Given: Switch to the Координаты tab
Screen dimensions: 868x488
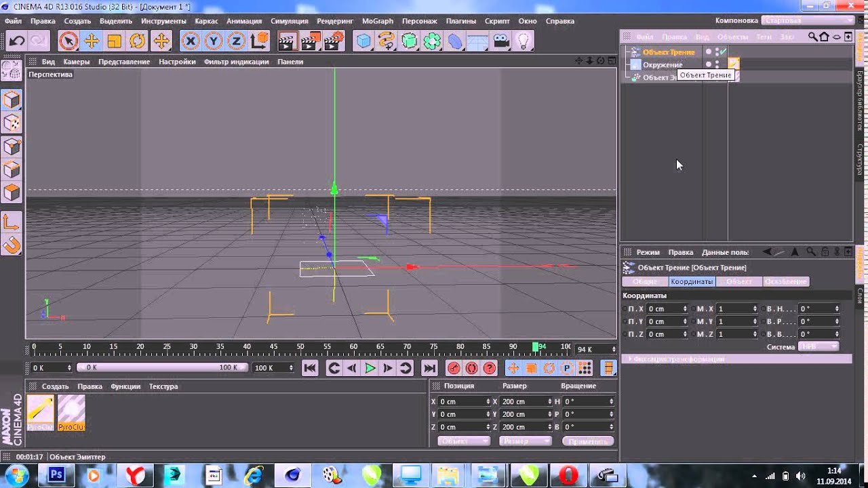Looking at the screenshot, I should pyautogui.click(x=692, y=281).
